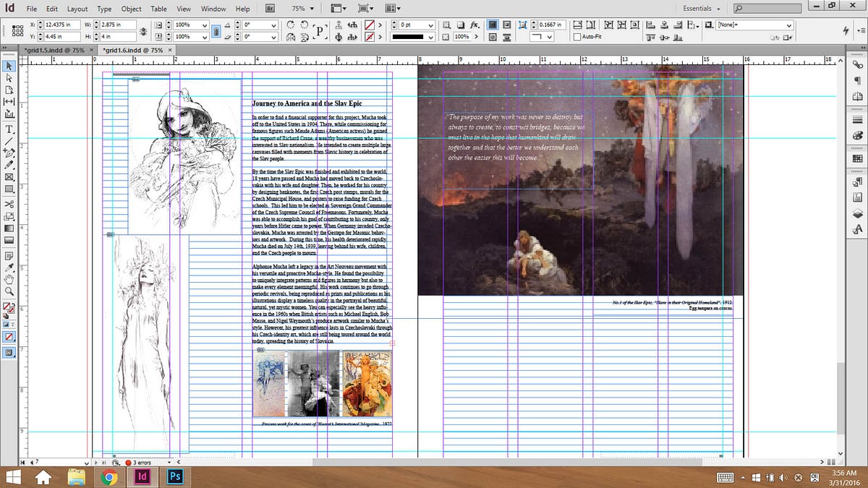Select the Eyedropper tool
This screenshot has height=488, width=868.
(x=9, y=267)
